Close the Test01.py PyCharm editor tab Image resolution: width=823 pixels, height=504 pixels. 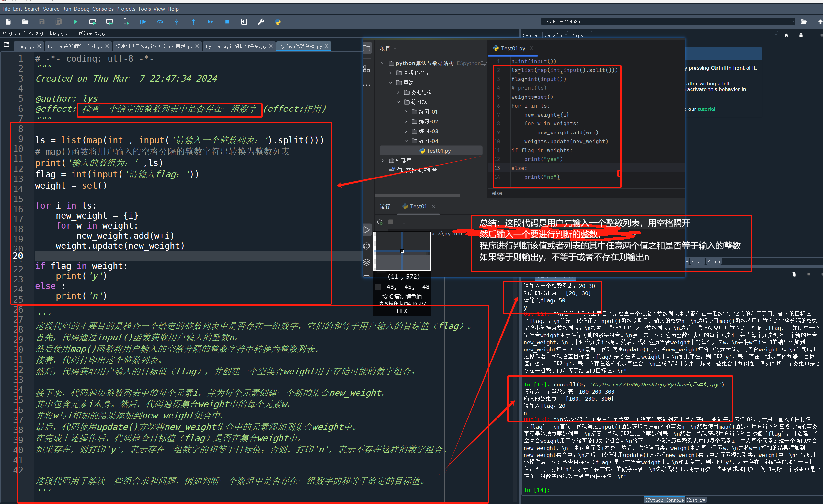[x=532, y=48]
